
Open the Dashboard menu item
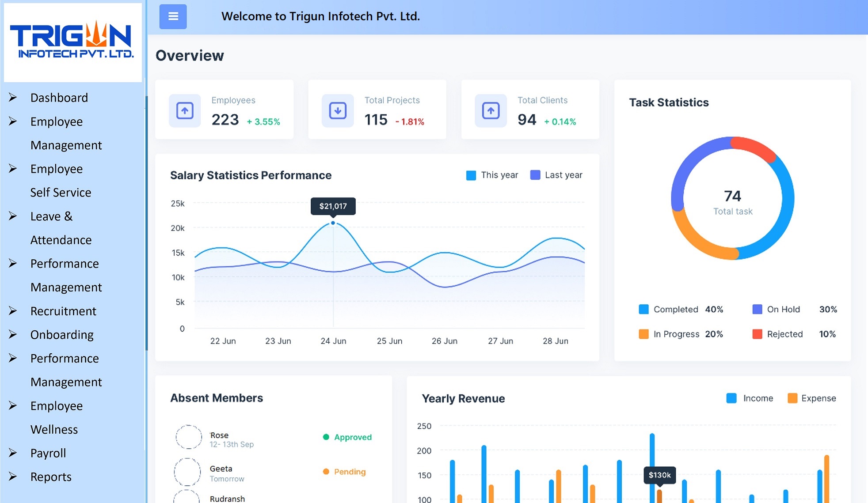pos(59,98)
